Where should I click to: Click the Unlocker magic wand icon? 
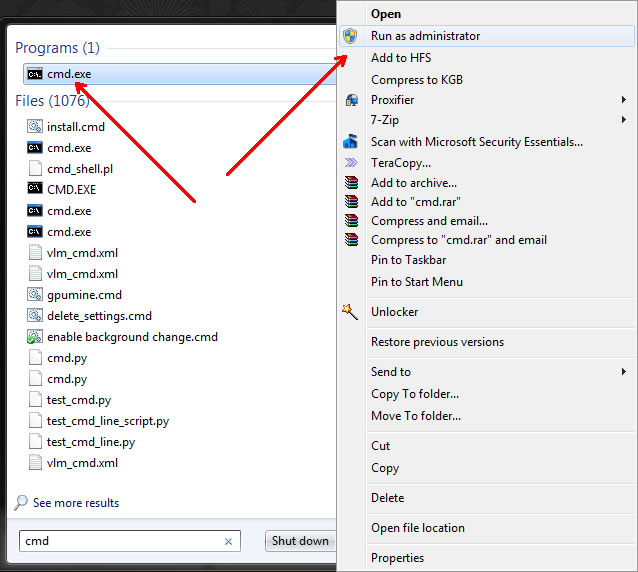pyautogui.click(x=350, y=312)
